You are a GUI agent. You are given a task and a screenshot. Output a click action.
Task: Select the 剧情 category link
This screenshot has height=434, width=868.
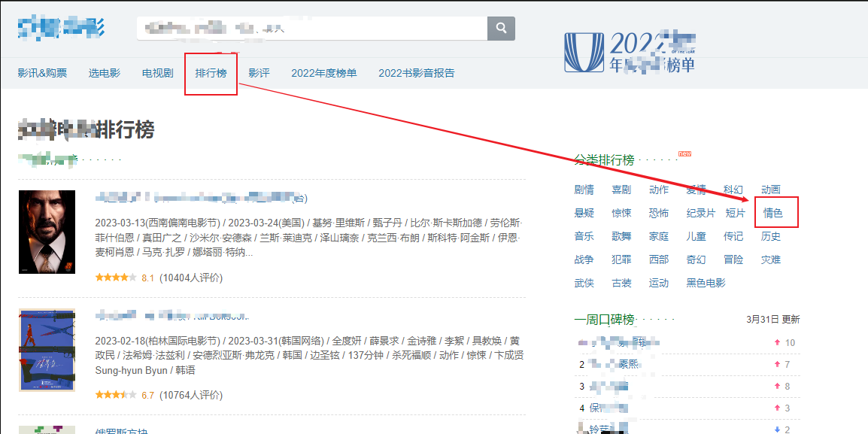(584, 190)
